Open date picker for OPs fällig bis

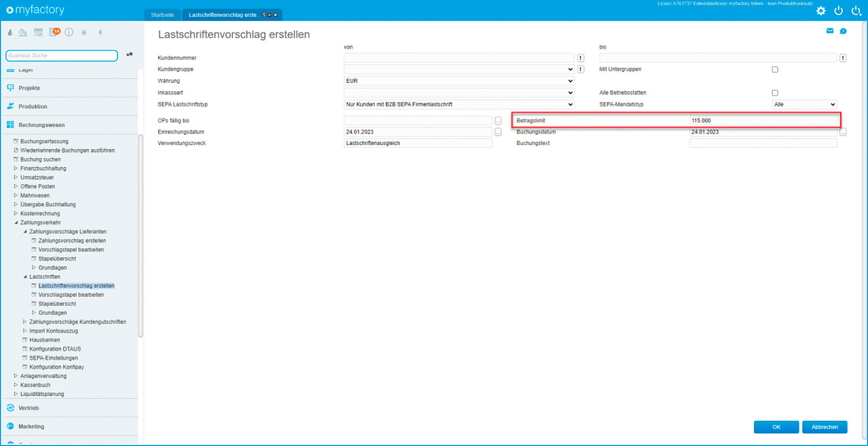tap(498, 120)
